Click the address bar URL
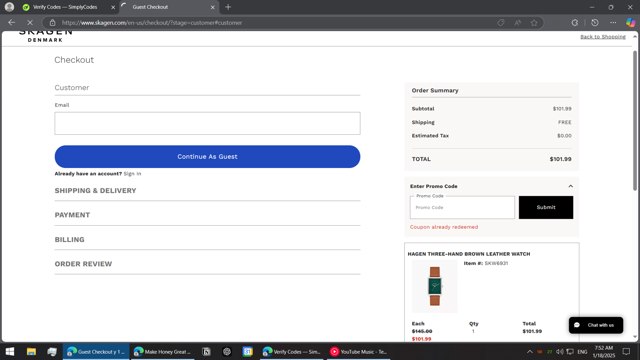 pyautogui.click(x=152, y=23)
